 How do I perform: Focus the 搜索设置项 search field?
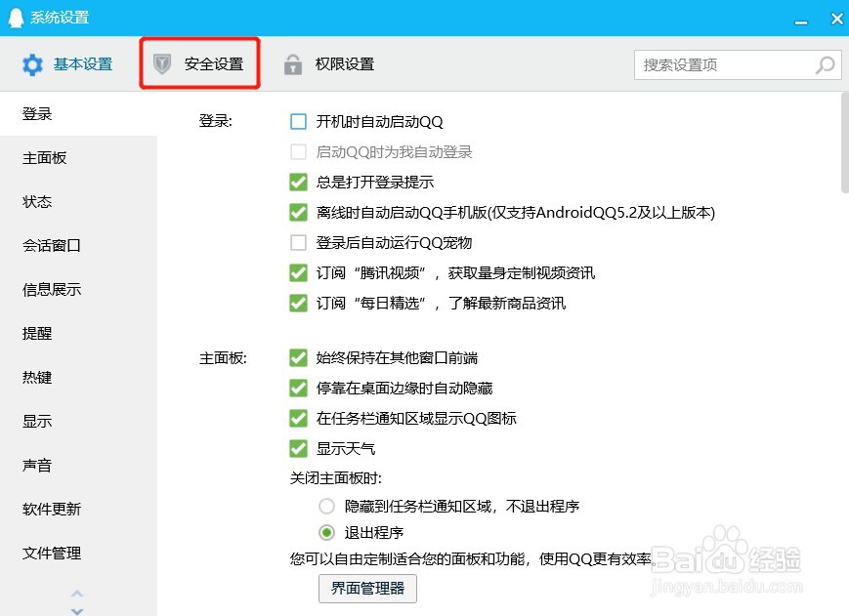738,64
